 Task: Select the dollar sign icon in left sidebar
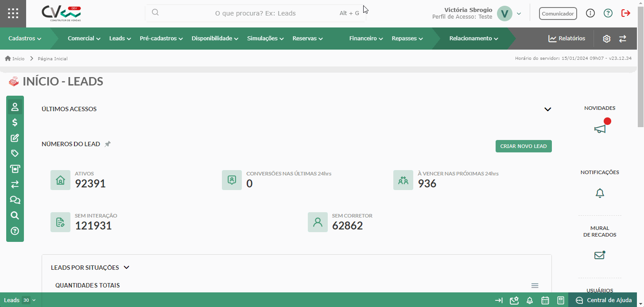[15, 122]
